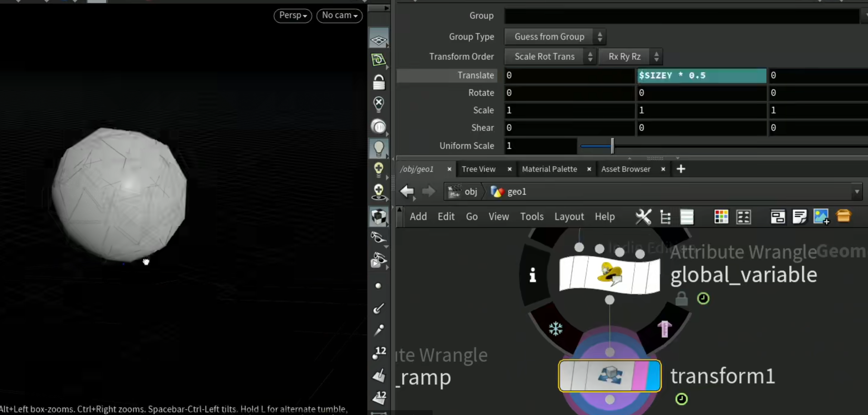Open the Scale Rot Trans order dropdown

[550, 56]
